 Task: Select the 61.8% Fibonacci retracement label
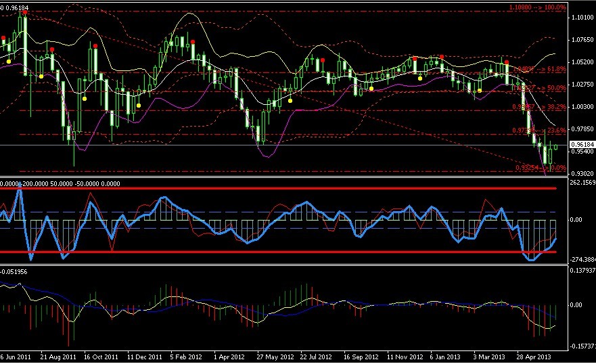pos(539,69)
